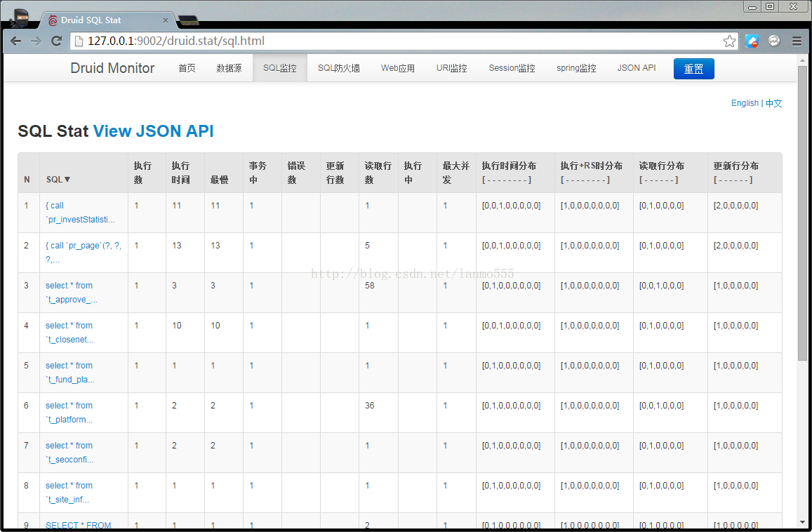Reload the page with refresh icon
The height and width of the screenshot is (532, 812).
[x=56, y=41]
